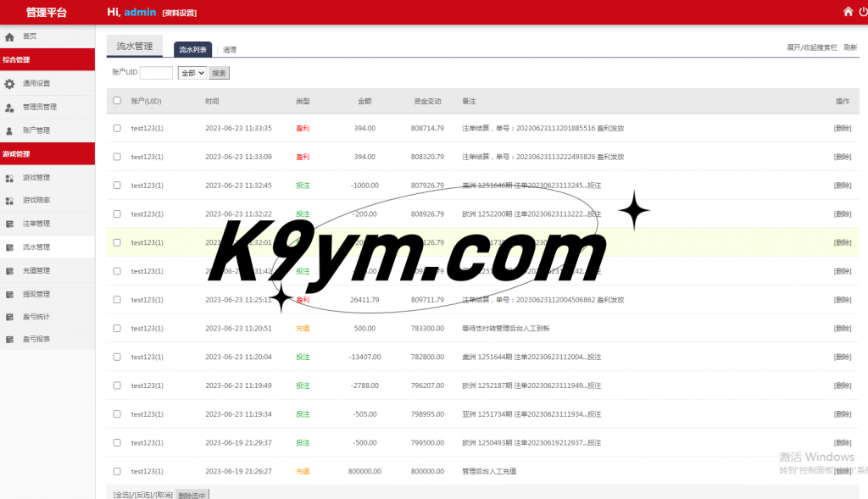
Task: Click the 游戏赔率 sidebar icon
Action: pyautogui.click(x=9, y=201)
